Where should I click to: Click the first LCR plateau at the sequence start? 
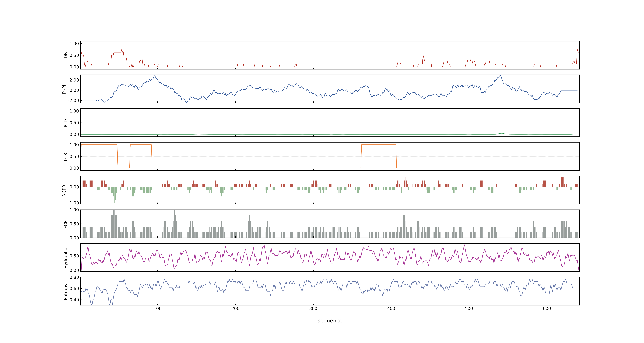tap(99, 145)
